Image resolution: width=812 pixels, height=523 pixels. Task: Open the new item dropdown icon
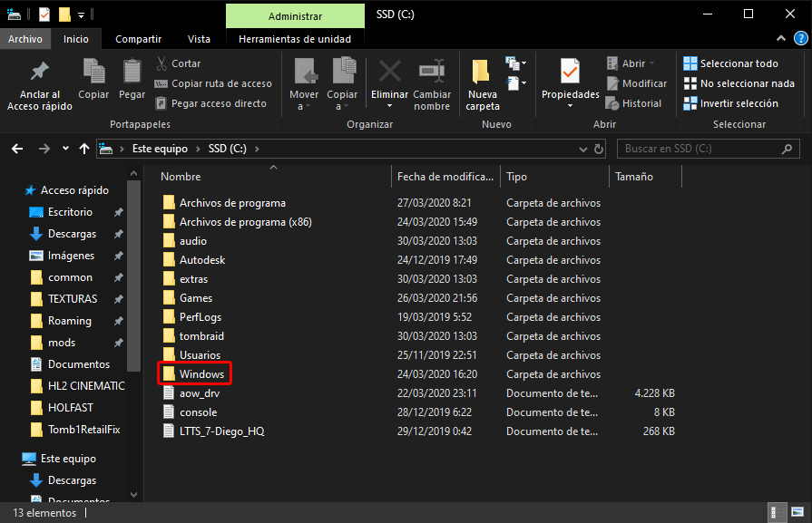tap(516, 63)
